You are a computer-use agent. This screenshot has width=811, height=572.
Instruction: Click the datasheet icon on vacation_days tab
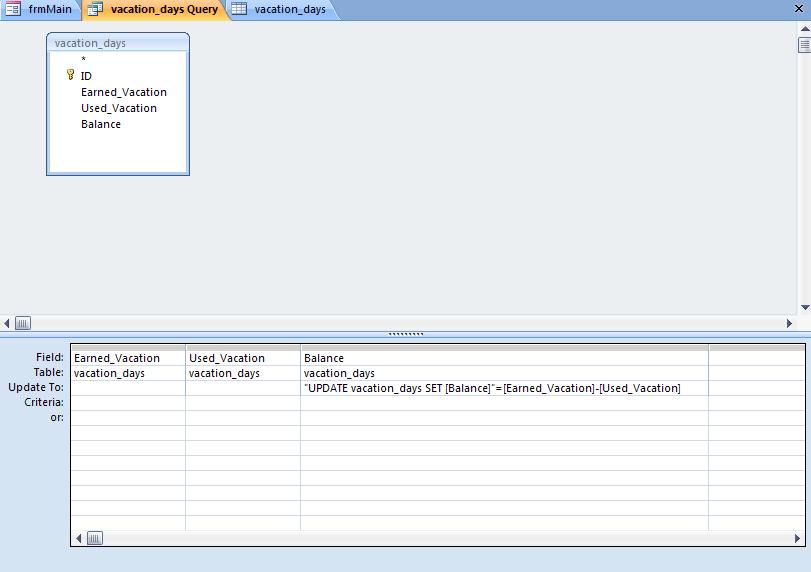pyautogui.click(x=239, y=9)
